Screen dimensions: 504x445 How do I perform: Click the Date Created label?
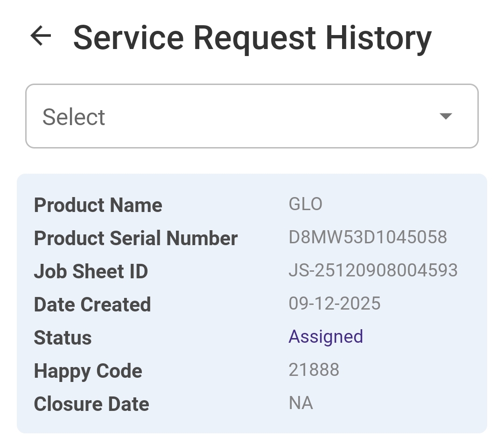tap(92, 304)
